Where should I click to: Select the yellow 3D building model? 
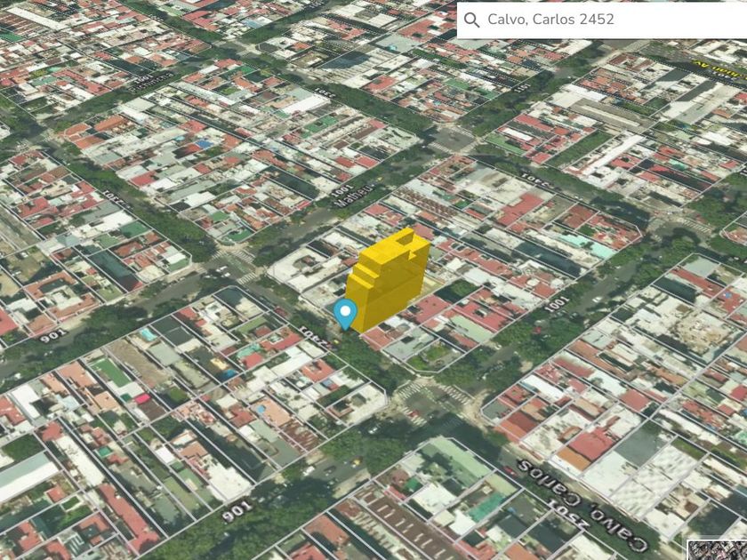(x=388, y=279)
